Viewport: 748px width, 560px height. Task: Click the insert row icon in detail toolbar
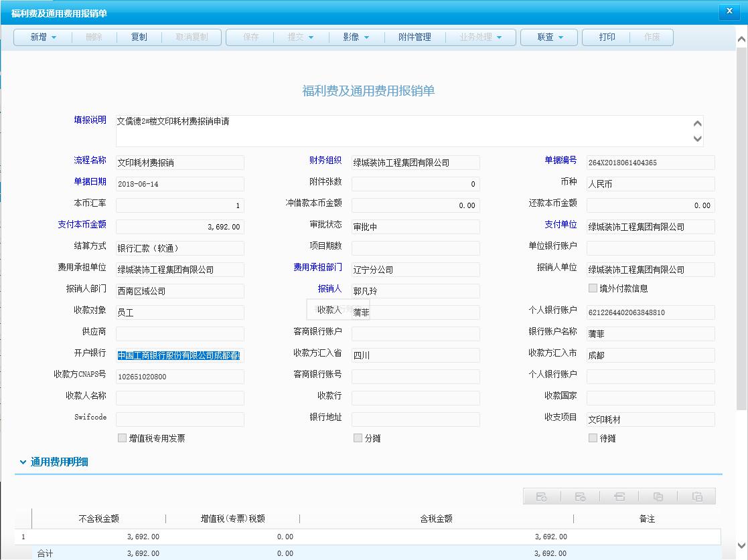point(619,496)
